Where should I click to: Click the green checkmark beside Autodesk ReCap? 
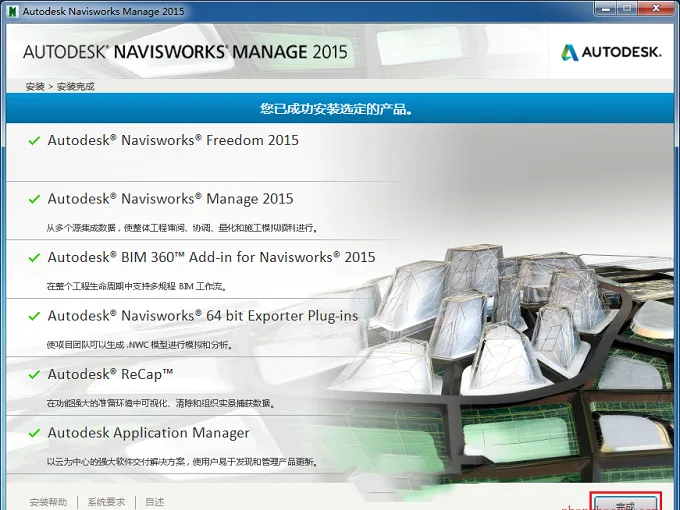(34, 375)
